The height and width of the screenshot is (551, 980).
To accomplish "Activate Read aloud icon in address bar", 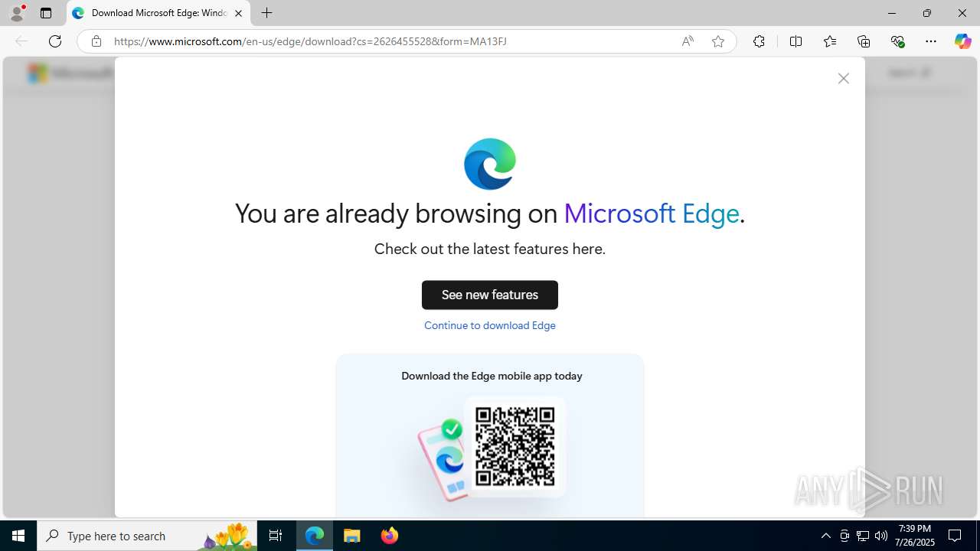I will (x=688, y=41).
